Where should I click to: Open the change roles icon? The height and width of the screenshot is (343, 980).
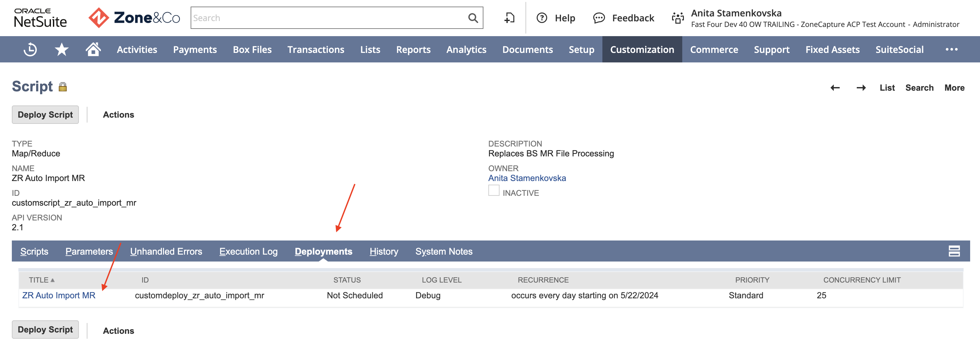click(678, 18)
